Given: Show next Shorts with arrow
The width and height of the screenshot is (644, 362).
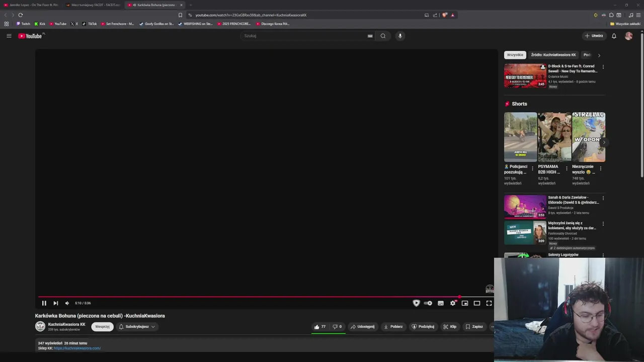Looking at the screenshot, I should click(604, 142).
